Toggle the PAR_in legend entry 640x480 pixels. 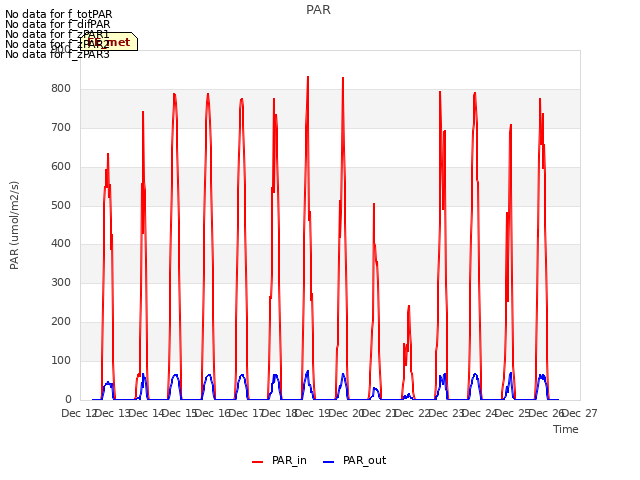click(x=280, y=460)
